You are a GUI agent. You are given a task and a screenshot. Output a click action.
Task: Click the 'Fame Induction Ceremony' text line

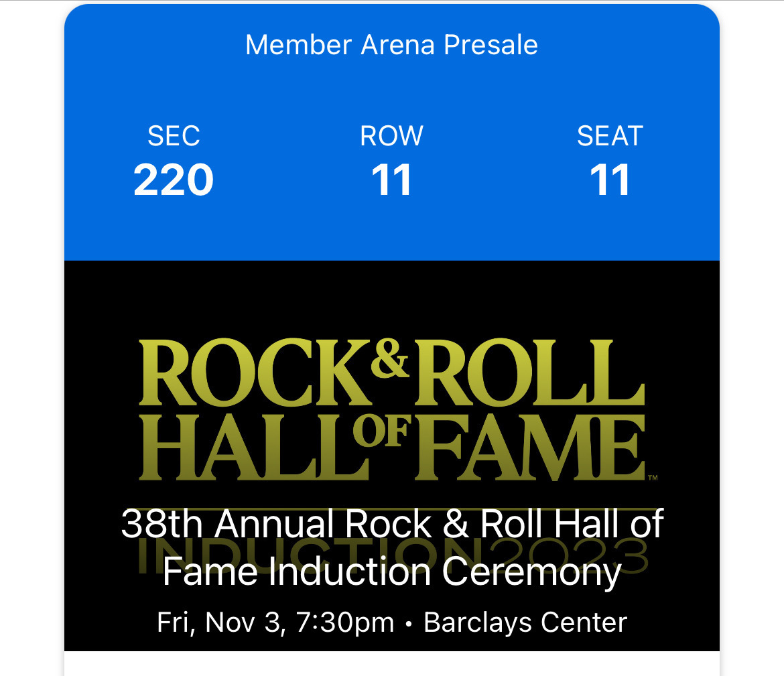pos(392,572)
